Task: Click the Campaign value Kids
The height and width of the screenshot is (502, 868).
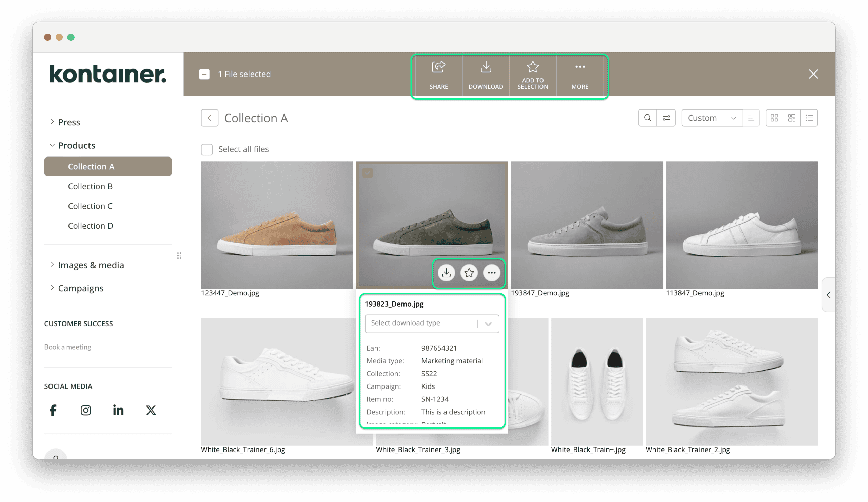Action: pyautogui.click(x=428, y=386)
